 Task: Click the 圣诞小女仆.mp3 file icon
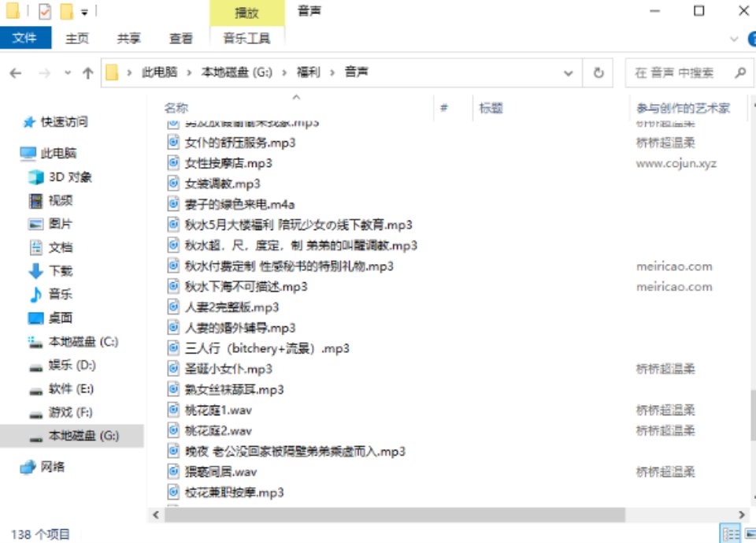tap(173, 369)
